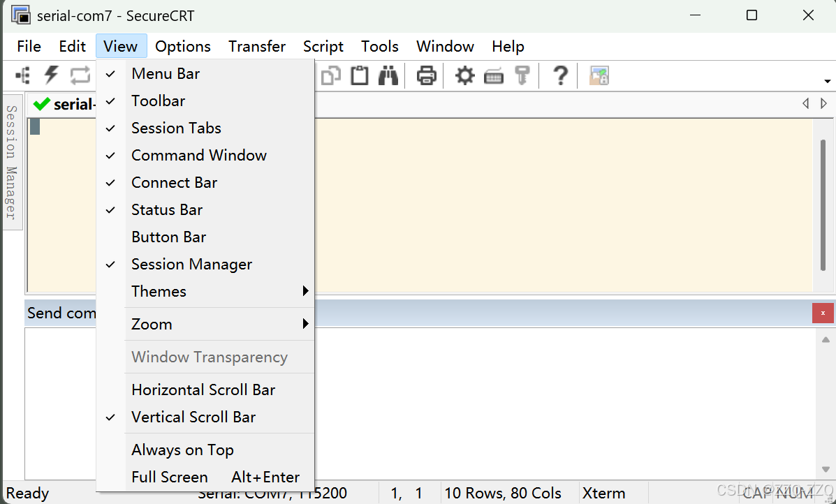Click the command window input area
The height and width of the screenshot is (504, 836).
pos(564,403)
